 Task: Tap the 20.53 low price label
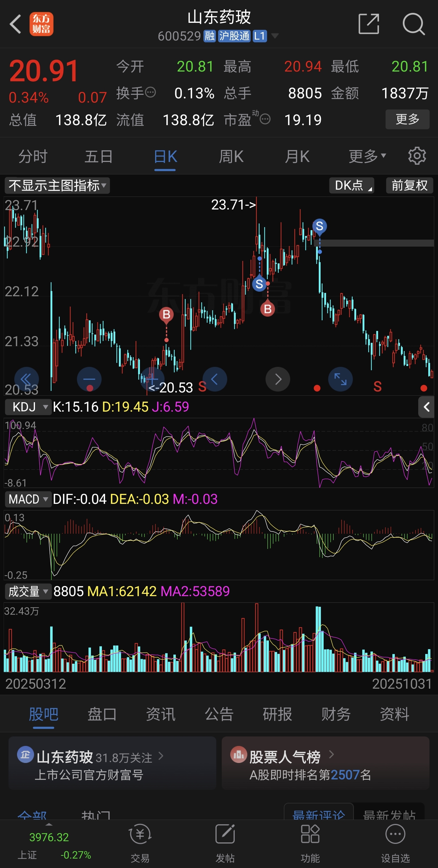tap(171, 388)
